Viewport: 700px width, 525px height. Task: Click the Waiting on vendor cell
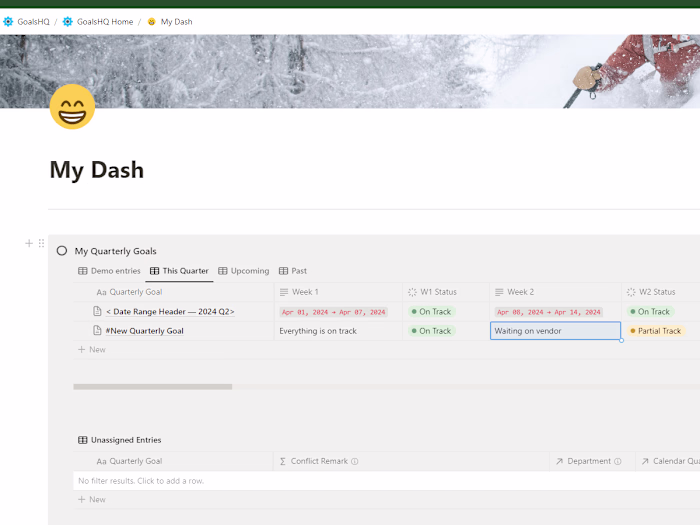tap(555, 331)
